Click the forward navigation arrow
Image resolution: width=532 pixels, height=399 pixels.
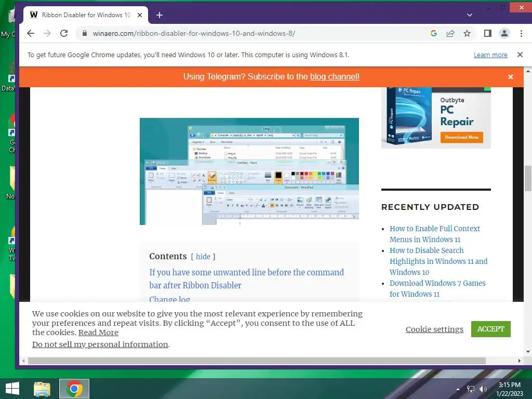(47, 33)
